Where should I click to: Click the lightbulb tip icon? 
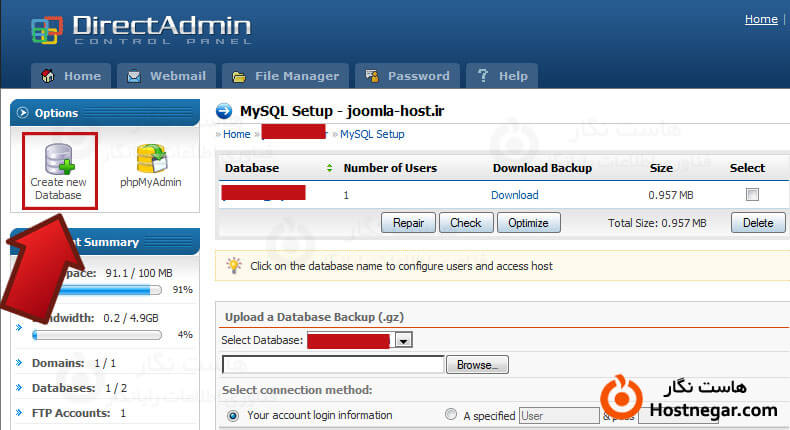click(234, 265)
